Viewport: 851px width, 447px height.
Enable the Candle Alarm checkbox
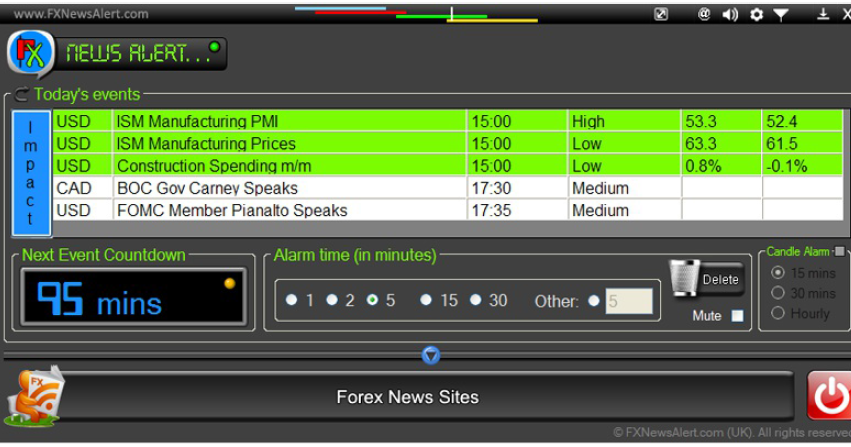840,251
